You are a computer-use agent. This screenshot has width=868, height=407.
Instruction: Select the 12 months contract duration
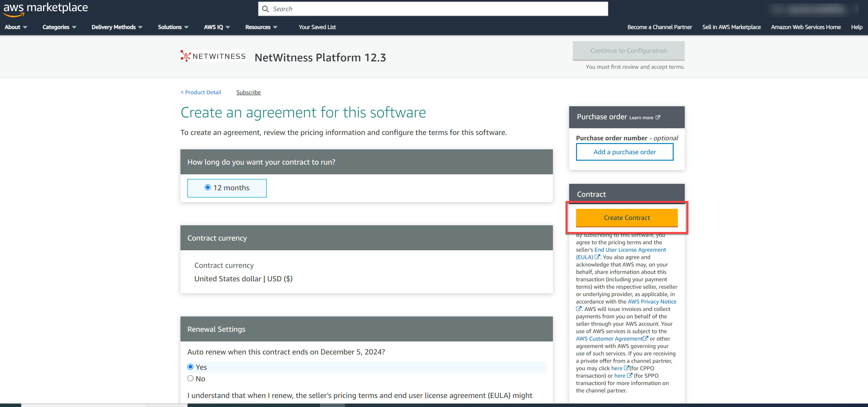pyautogui.click(x=208, y=188)
